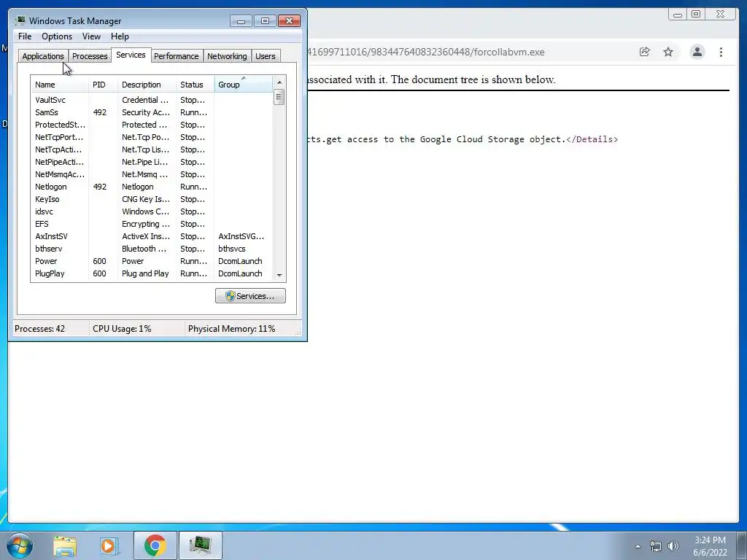Screen dimensions: 747x560
Task: Select the ProtectedSt... service row
Action: pyautogui.click(x=152, y=125)
